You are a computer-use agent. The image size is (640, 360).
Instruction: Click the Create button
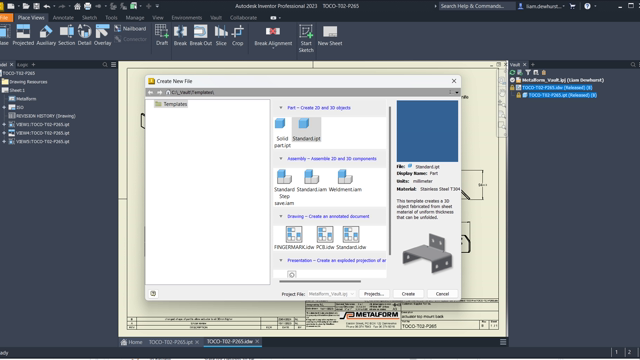point(408,294)
